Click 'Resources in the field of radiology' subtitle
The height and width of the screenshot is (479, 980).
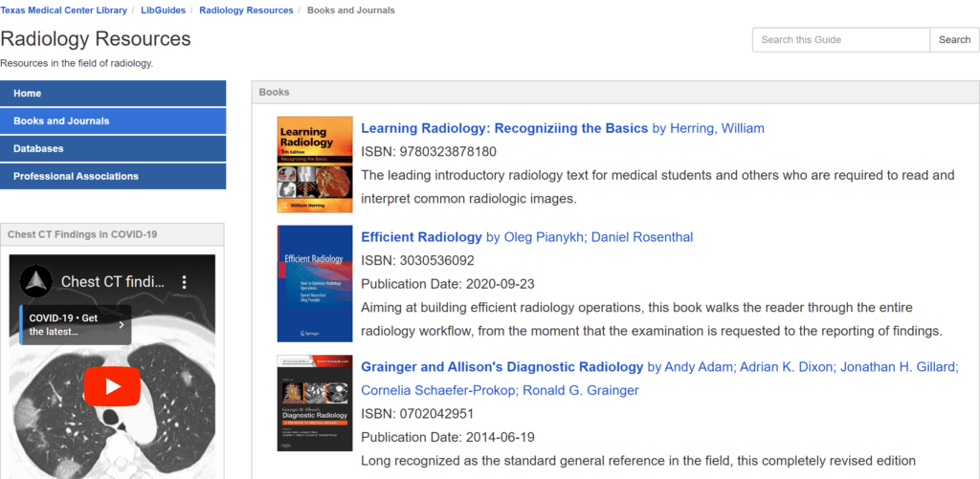(77, 63)
